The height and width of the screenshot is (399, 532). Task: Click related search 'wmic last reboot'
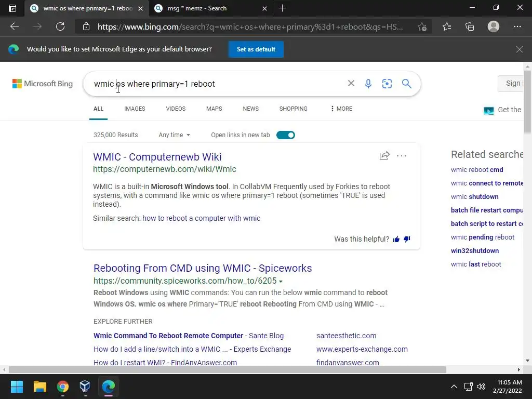pyautogui.click(x=476, y=264)
